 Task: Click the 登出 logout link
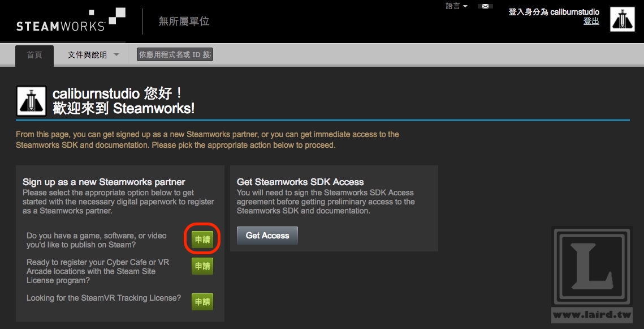click(x=591, y=22)
